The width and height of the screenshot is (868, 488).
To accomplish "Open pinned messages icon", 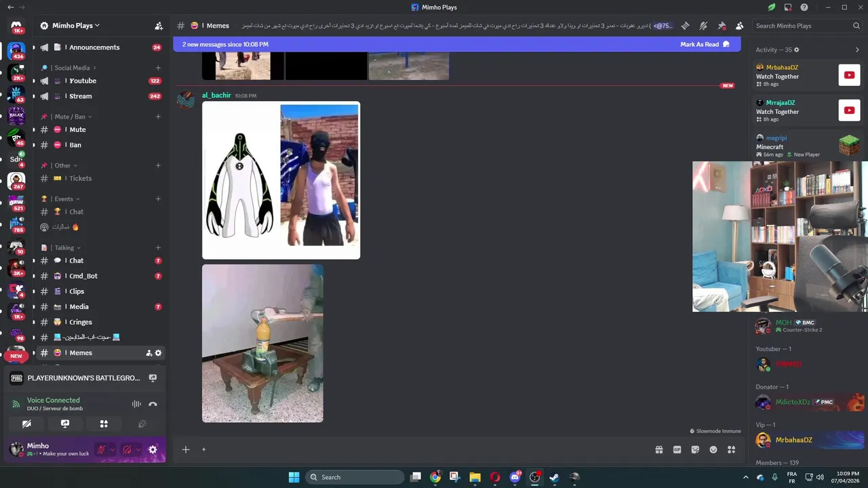I will click(x=722, y=26).
